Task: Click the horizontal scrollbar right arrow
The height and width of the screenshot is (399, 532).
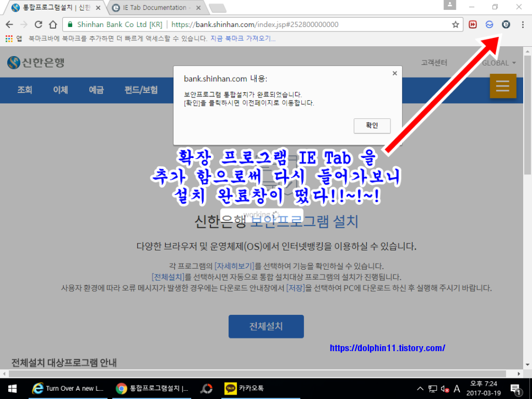Action: tap(519, 374)
